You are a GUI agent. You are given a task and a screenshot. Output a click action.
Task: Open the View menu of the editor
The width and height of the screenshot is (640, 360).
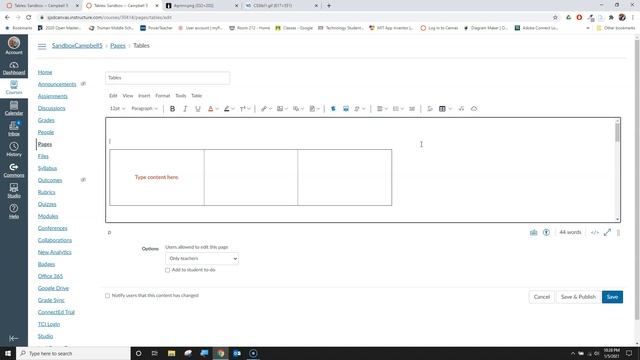pyautogui.click(x=128, y=96)
